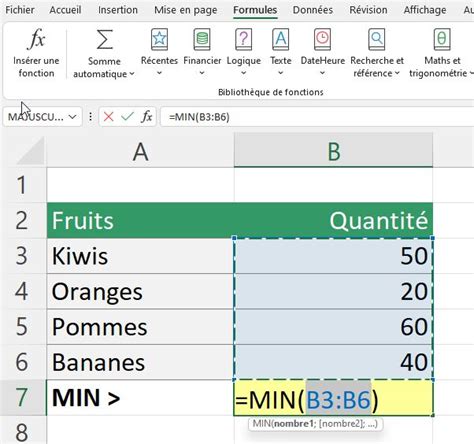Expand the Somme automatique dropdown arrow
Image resolution: width=474 pixels, height=444 pixels.
132,74
